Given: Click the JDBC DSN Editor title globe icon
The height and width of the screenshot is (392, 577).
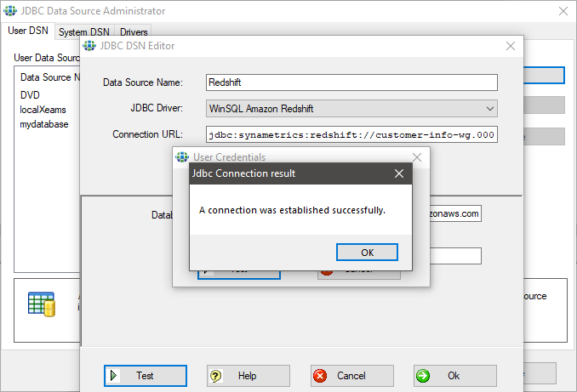Looking at the screenshot, I should (x=89, y=46).
